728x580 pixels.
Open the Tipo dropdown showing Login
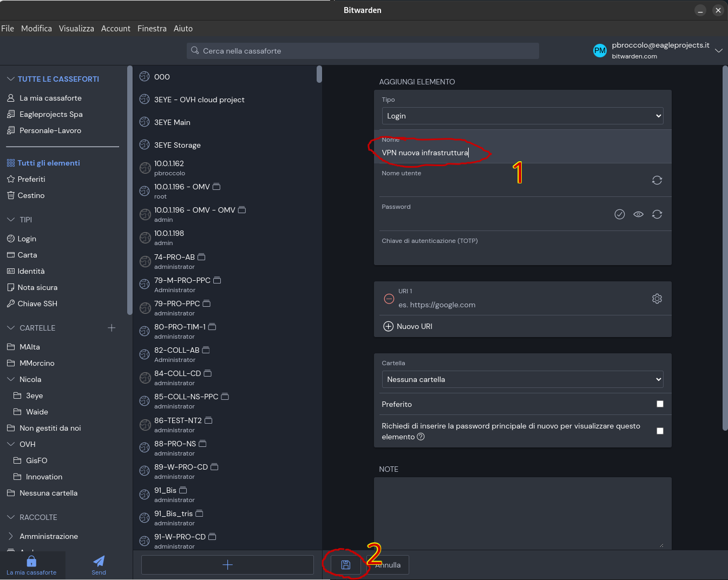point(522,116)
